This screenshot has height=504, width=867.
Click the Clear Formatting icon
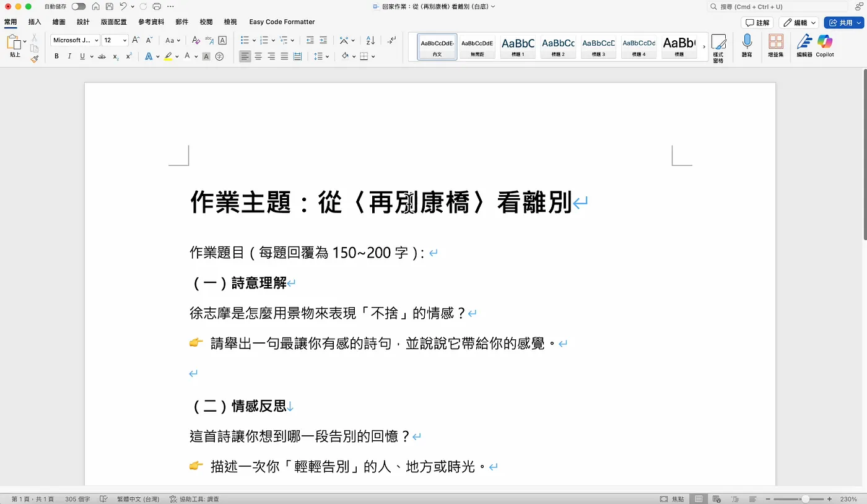pos(196,40)
